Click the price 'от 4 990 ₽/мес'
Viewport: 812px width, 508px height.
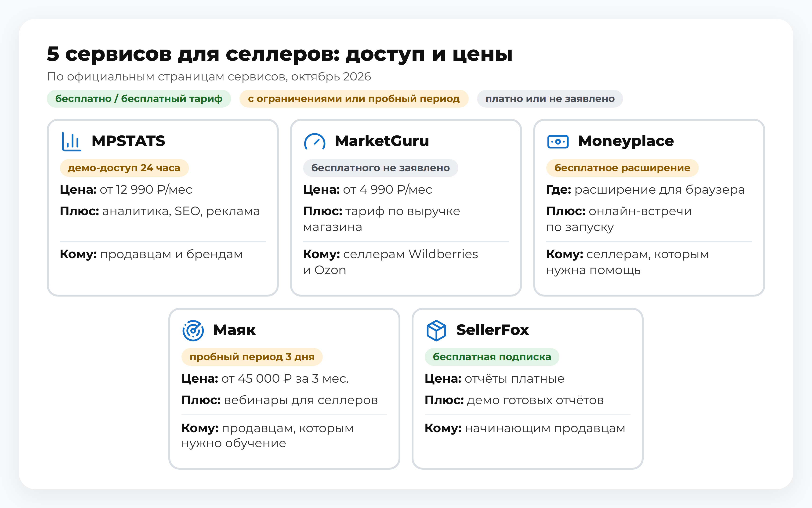click(387, 189)
